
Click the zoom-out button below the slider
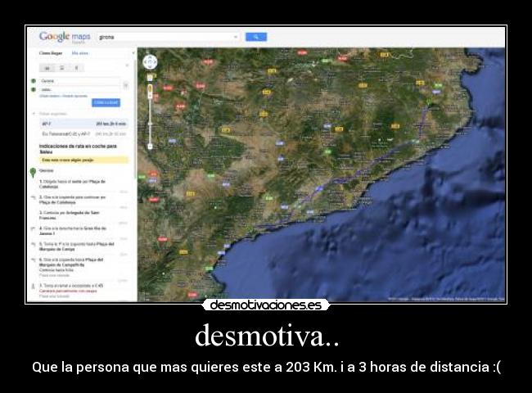tap(150, 147)
